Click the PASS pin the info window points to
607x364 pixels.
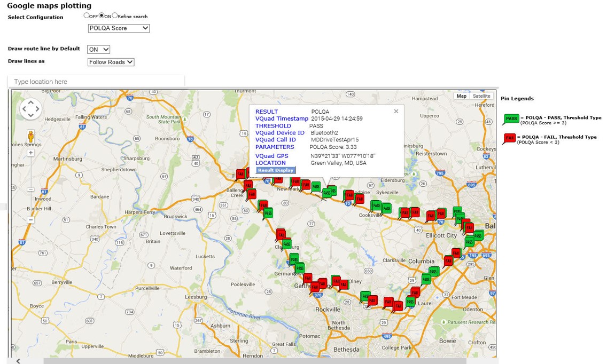pyautogui.click(x=326, y=193)
